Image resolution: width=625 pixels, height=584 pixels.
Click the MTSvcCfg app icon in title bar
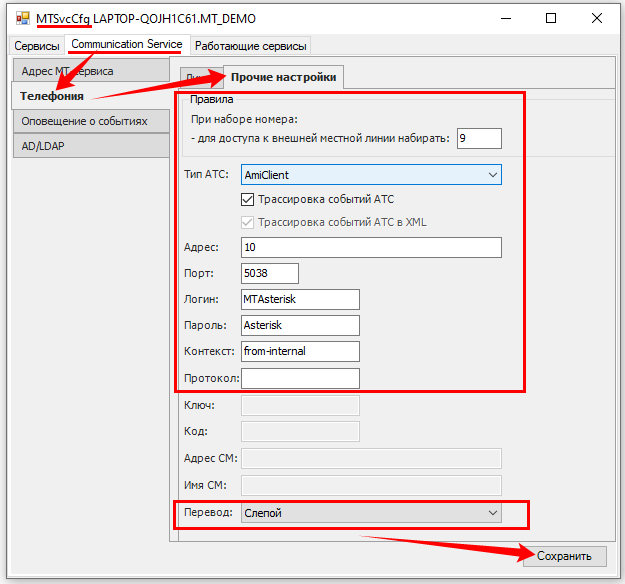22,19
